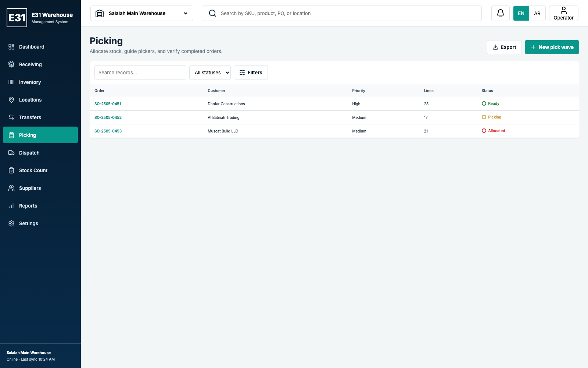Open the All statuses dropdown
588x368 pixels.
click(210, 72)
